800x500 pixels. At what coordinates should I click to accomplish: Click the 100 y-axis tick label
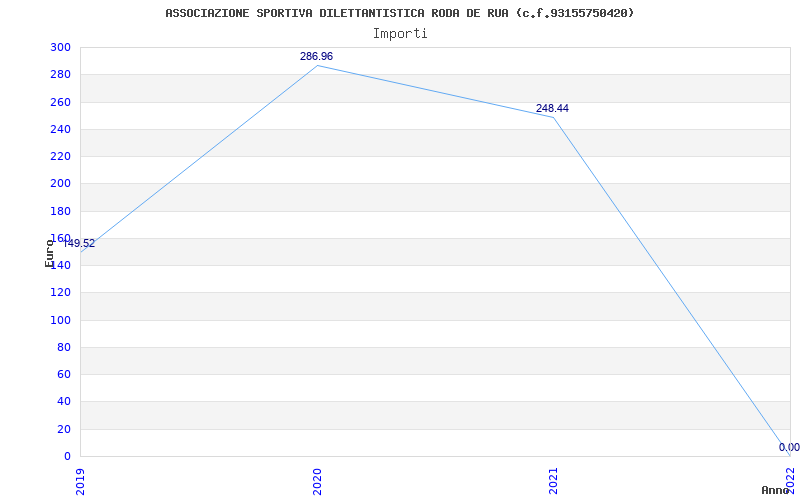[x=60, y=320]
